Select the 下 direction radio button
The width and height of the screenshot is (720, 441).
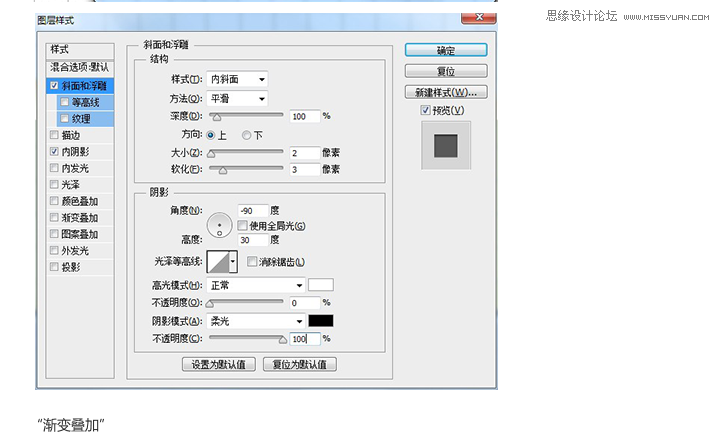(247, 135)
